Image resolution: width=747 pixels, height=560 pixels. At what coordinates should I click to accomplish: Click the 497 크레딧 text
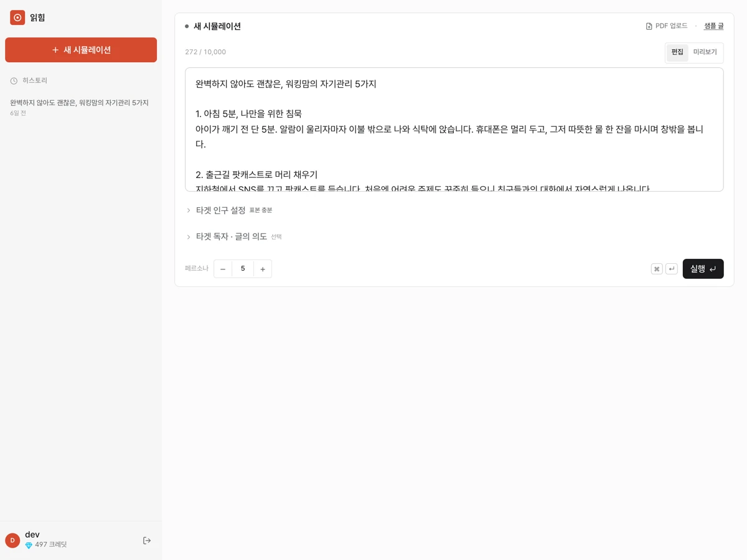51,544
